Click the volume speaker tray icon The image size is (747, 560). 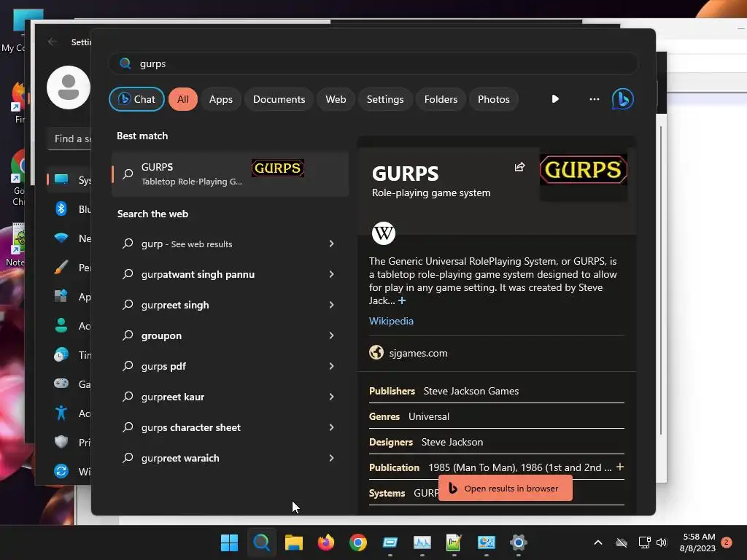coord(661,542)
